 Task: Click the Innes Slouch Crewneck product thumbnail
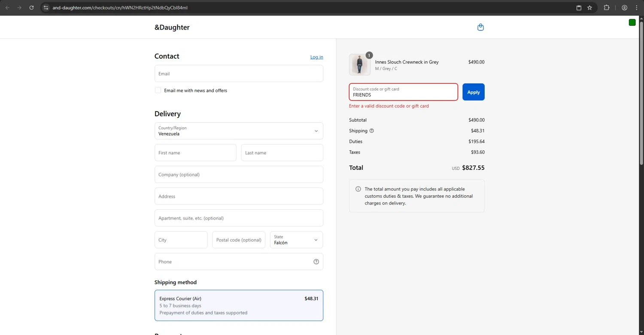pos(360,65)
